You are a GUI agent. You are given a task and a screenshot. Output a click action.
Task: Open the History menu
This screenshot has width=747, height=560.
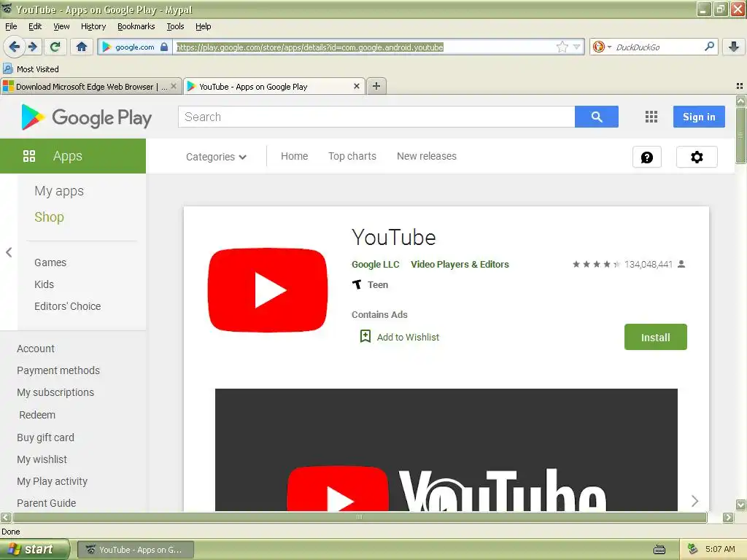[x=93, y=26]
